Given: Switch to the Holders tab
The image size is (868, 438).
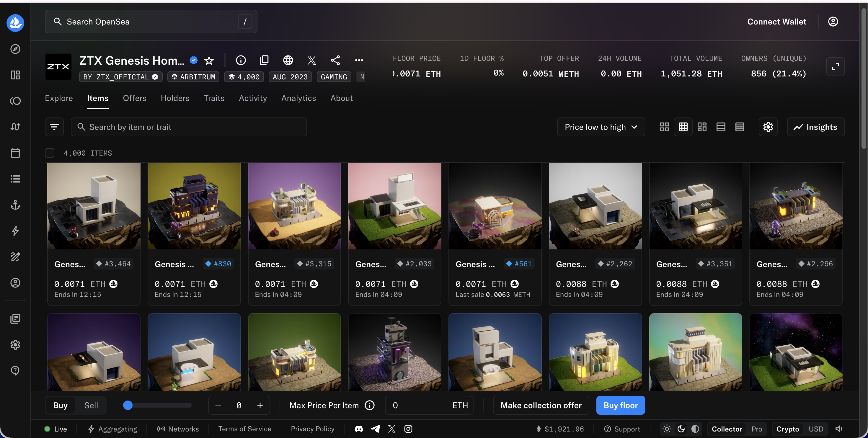Looking at the screenshot, I should tap(175, 98).
